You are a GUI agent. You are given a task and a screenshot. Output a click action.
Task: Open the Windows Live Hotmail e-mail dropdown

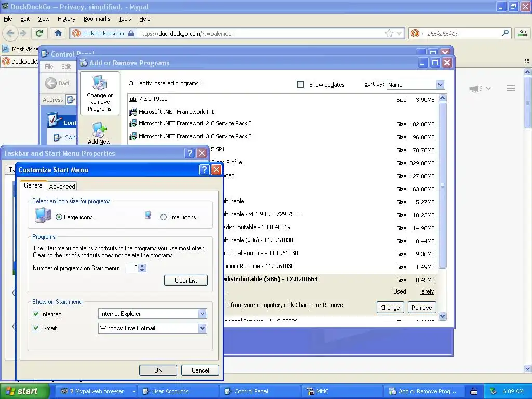coord(203,328)
